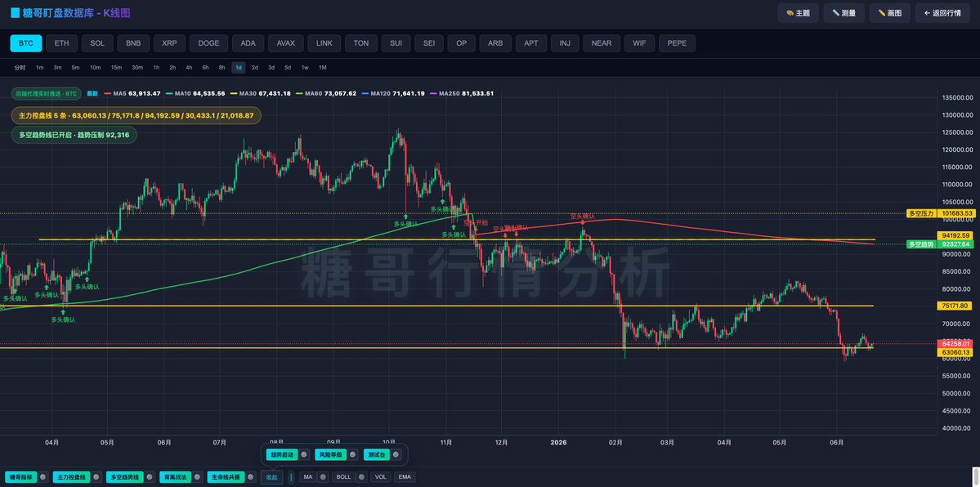
Task: Select the 4h timeframe
Action: [x=189, y=68]
